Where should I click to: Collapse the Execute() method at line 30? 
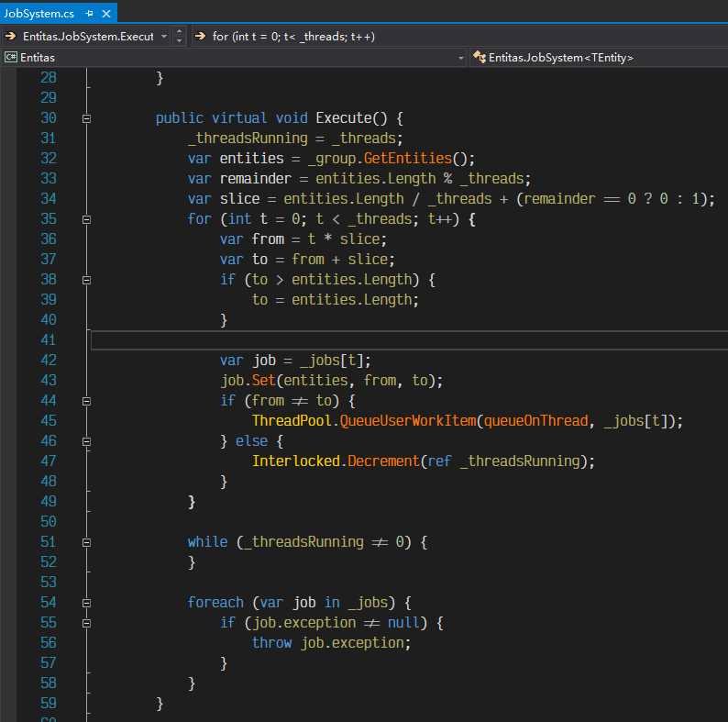point(86,119)
